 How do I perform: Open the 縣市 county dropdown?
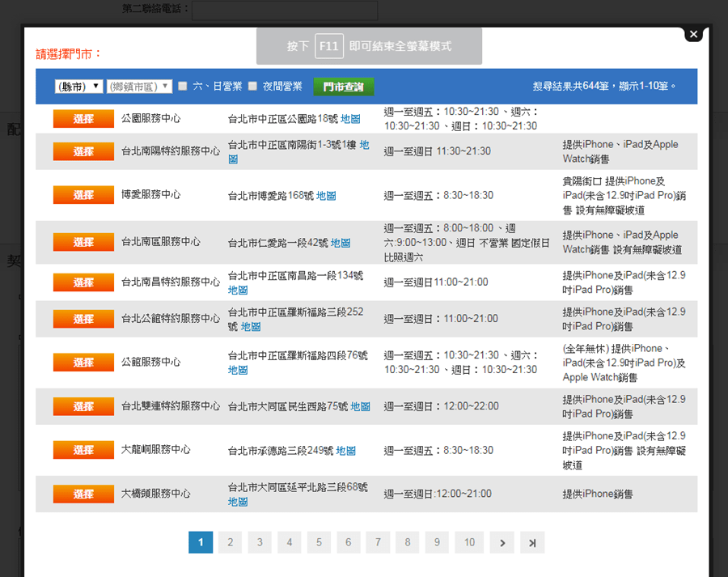click(x=78, y=87)
